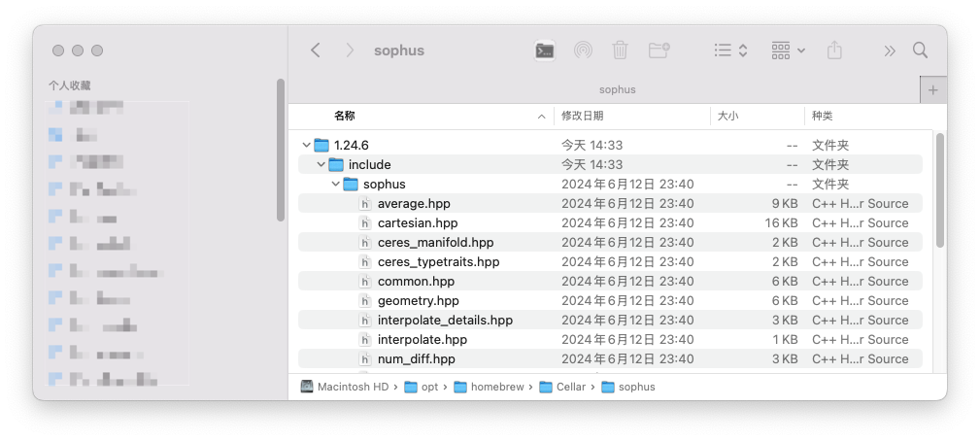Screen dimensions: 980x441
Task: Click the Share toolbar icon
Action: (x=834, y=50)
